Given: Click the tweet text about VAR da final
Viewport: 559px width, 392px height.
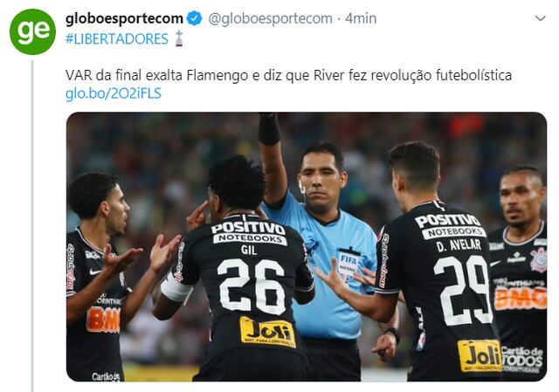Looking at the screenshot, I should pos(288,75).
